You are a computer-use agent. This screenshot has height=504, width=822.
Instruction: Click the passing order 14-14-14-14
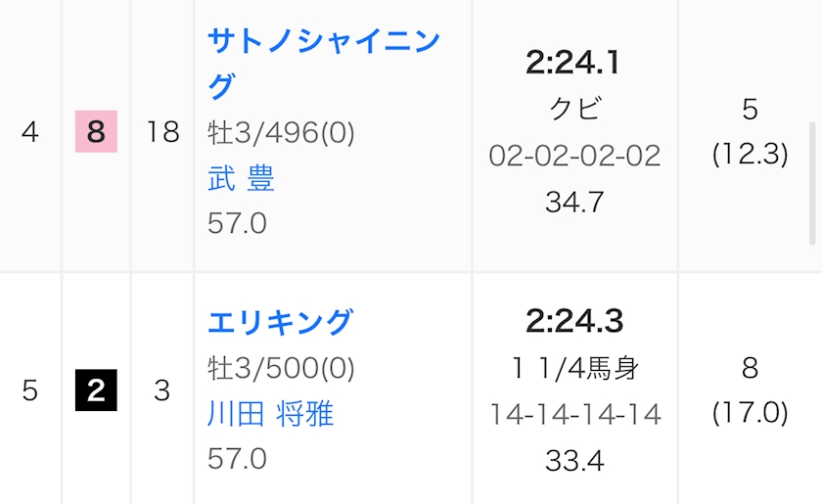(575, 414)
